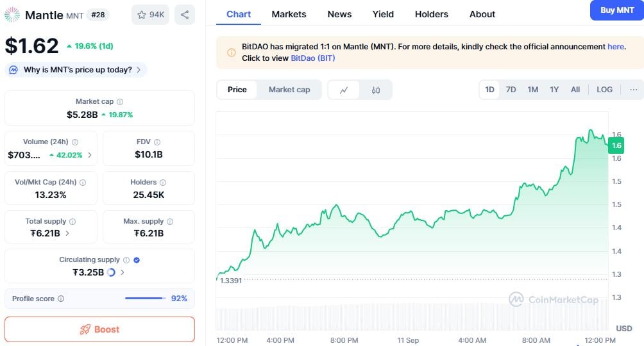This screenshot has height=346, width=644.
Task: Open 'Why is MNT's price up today?'
Action: click(x=76, y=70)
